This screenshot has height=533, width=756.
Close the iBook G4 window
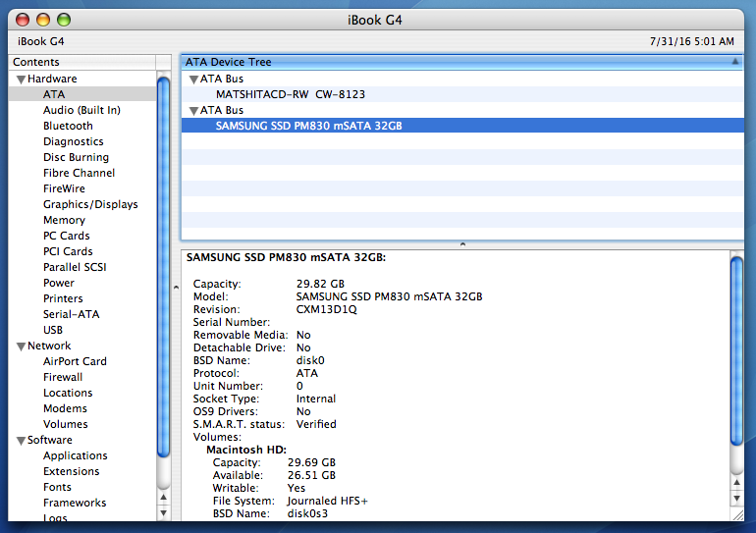tap(23, 20)
